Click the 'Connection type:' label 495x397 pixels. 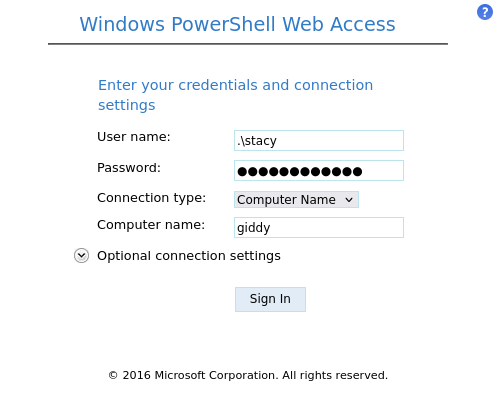click(x=151, y=198)
